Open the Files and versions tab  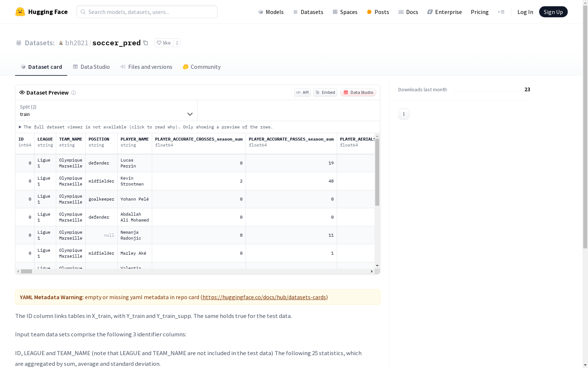[146, 67]
